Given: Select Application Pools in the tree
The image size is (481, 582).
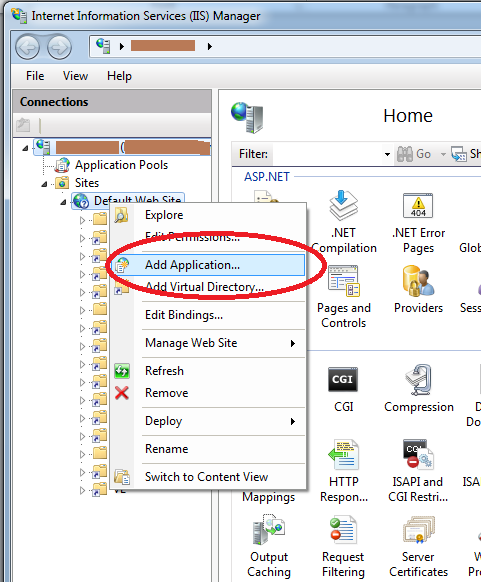Looking at the screenshot, I should tap(121, 165).
